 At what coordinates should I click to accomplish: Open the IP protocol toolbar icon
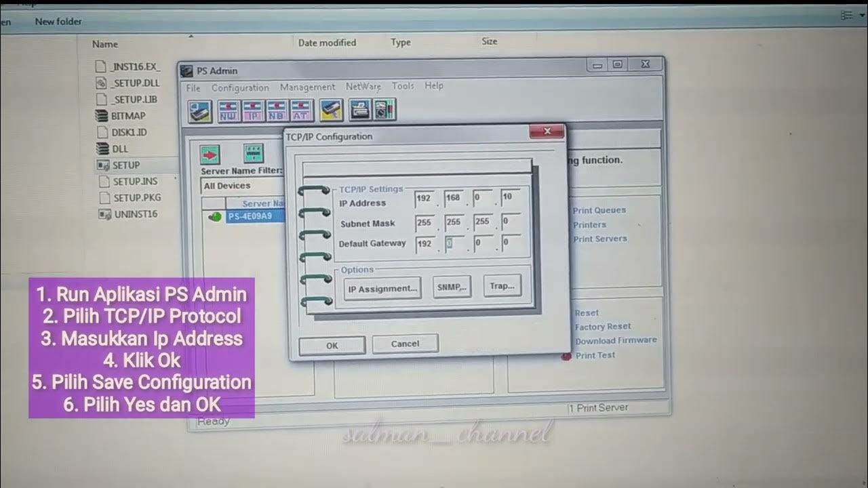click(x=252, y=112)
